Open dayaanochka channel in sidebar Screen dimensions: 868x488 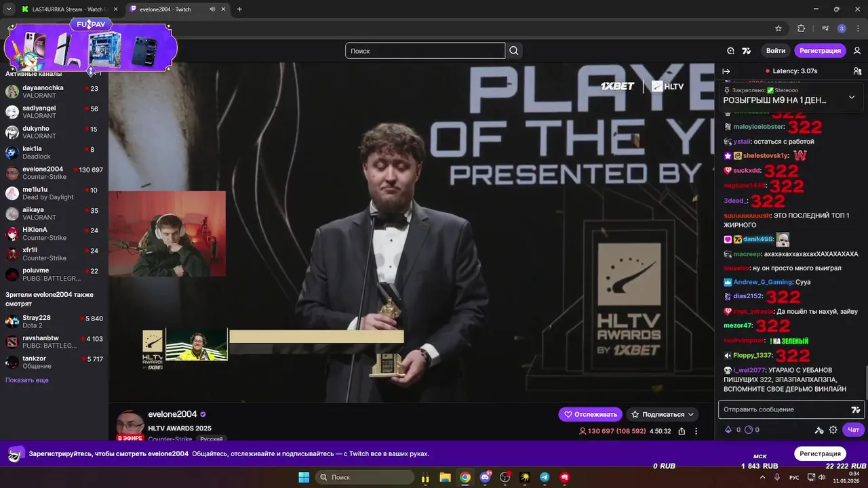tap(54, 91)
